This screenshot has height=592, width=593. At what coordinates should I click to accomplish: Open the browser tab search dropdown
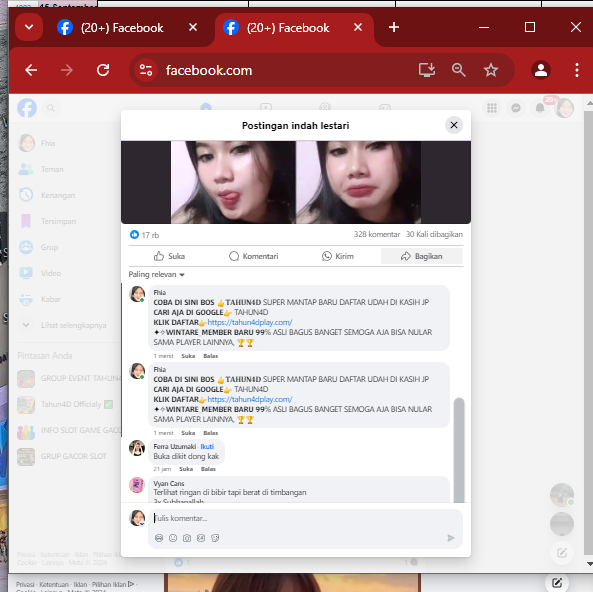[x=29, y=27]
